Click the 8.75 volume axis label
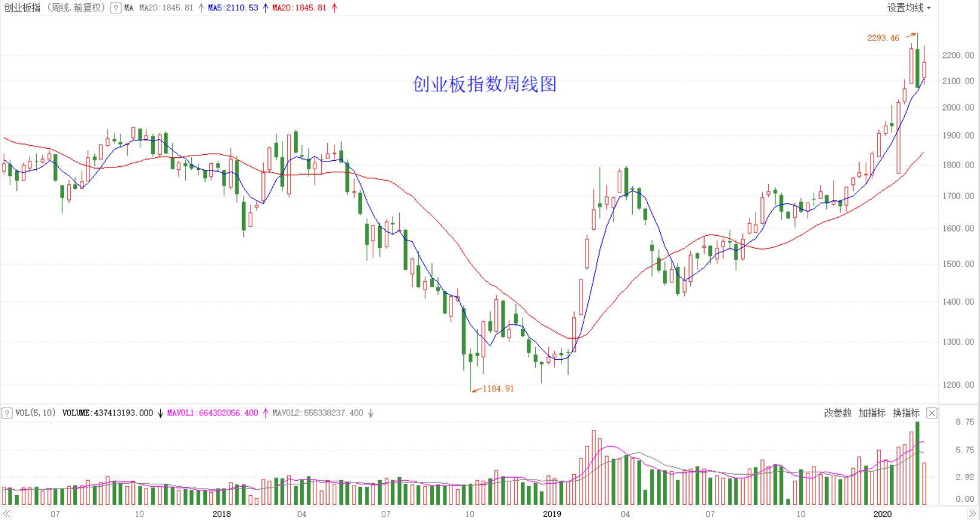Viewport: 980px width, 520px height. click(965, 422)
